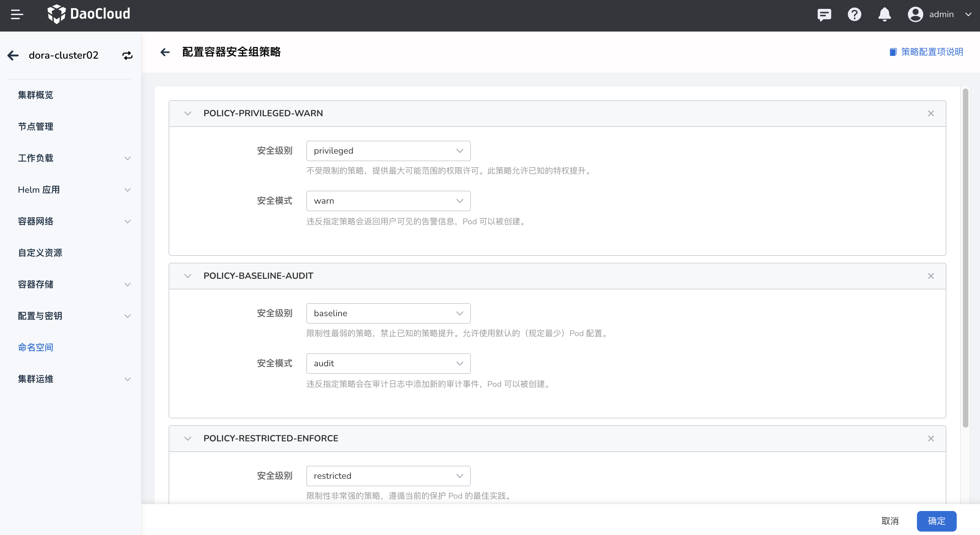
Task: Expand the 容器网络 chevron
Action: 127,222
